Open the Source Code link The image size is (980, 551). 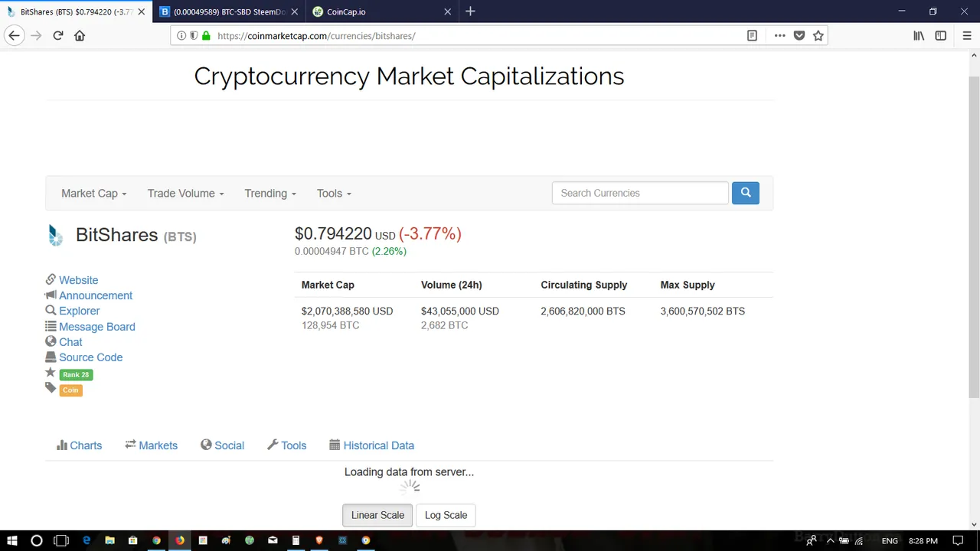tap(90, 357)
